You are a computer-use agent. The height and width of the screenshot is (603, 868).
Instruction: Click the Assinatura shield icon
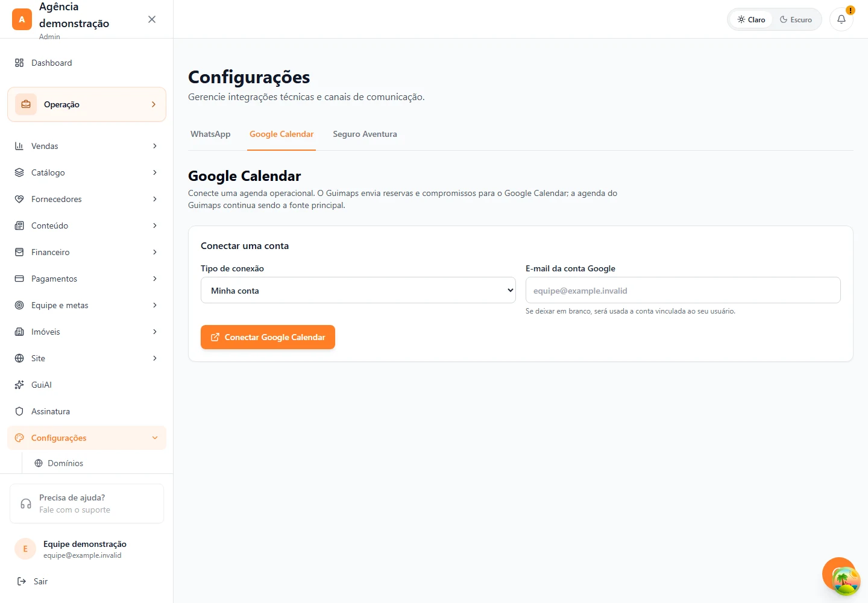click(x=19, y=411)
